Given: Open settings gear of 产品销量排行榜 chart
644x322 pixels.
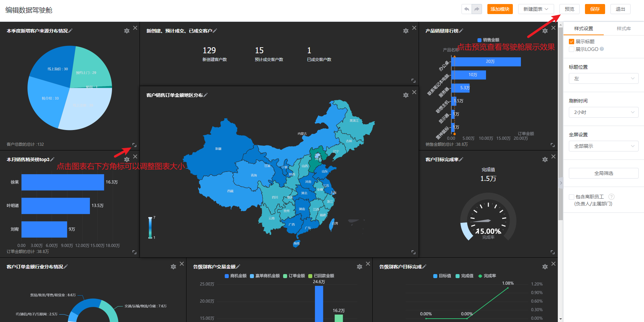Looking at the screenshot, I should (545, 31).
